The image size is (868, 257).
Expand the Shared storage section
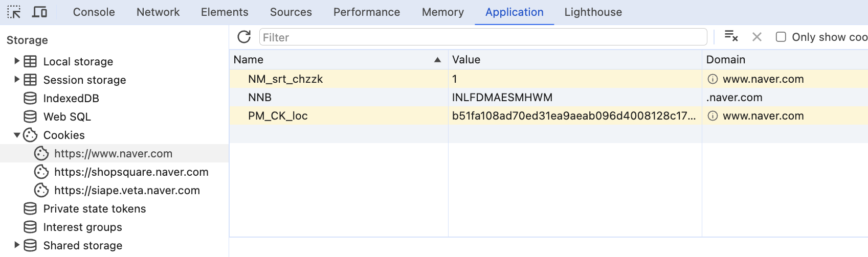(x=17, y=245)
